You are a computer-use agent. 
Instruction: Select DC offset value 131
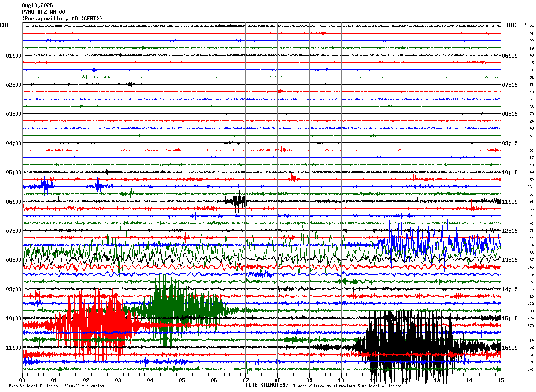click(x=531, y=355)
